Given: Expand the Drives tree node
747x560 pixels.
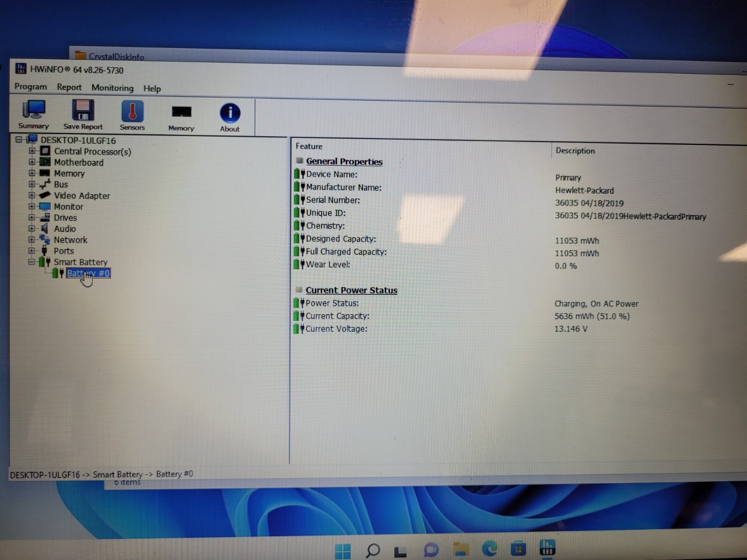Looking at the screenshot, I should (32, 217).
